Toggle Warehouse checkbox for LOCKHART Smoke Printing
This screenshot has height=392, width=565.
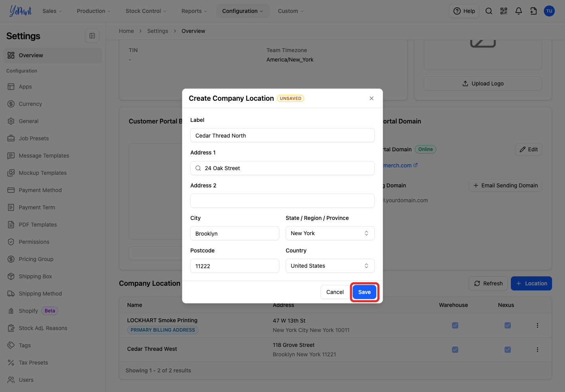tap(455, 325)
